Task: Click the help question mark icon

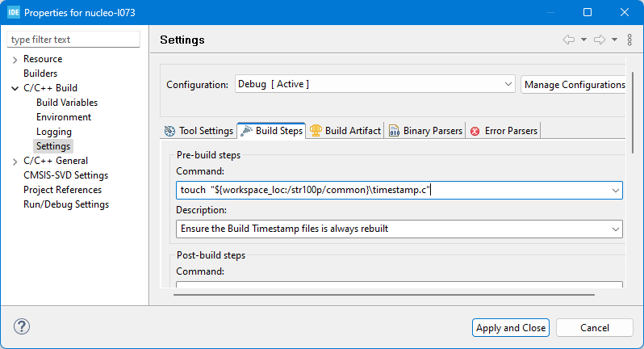Action: [x=22, y=327]
